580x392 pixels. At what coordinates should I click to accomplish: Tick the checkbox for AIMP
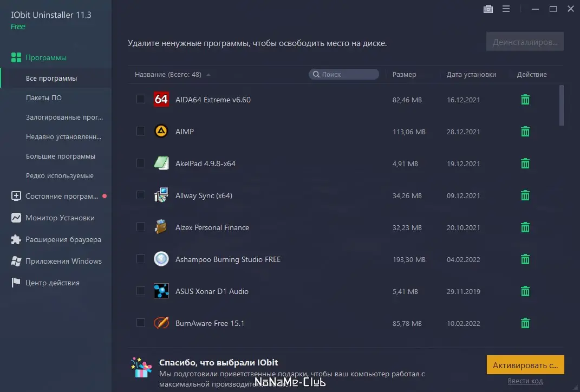click(141, 131)
